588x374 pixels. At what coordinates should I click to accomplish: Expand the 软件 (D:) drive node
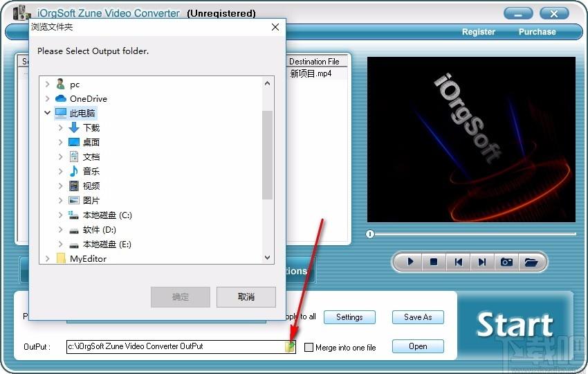(60, 229)
